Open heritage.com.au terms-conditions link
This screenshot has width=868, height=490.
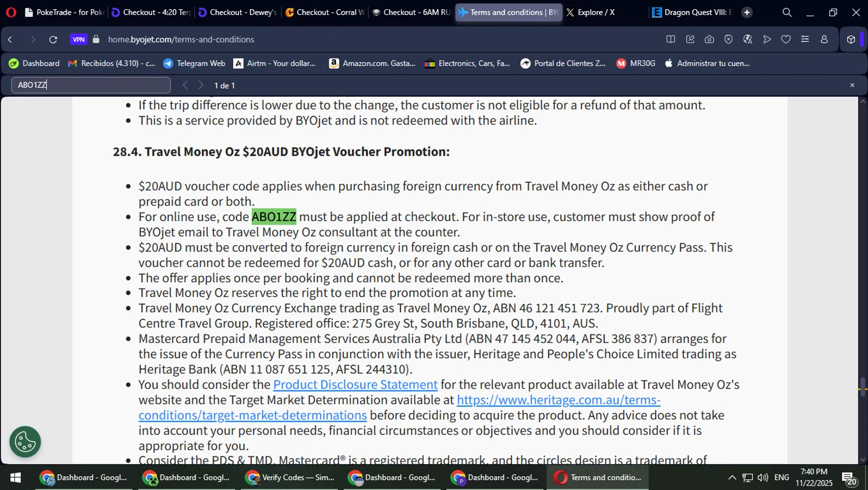pyautogui.click(x=558, y=400)
